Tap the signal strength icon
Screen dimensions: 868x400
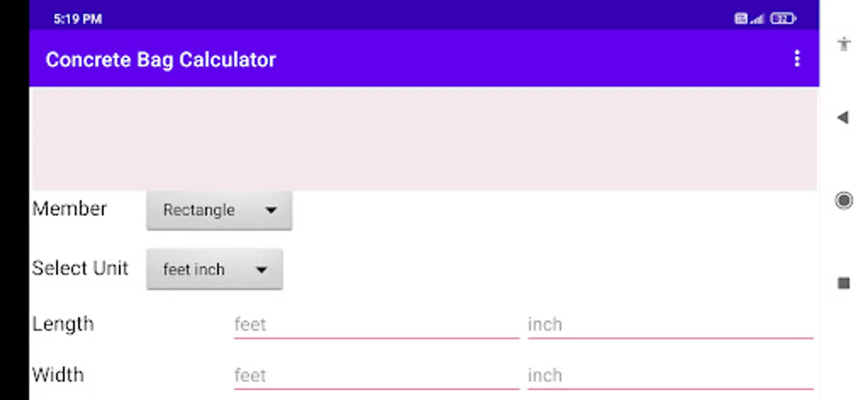(757, 19)
